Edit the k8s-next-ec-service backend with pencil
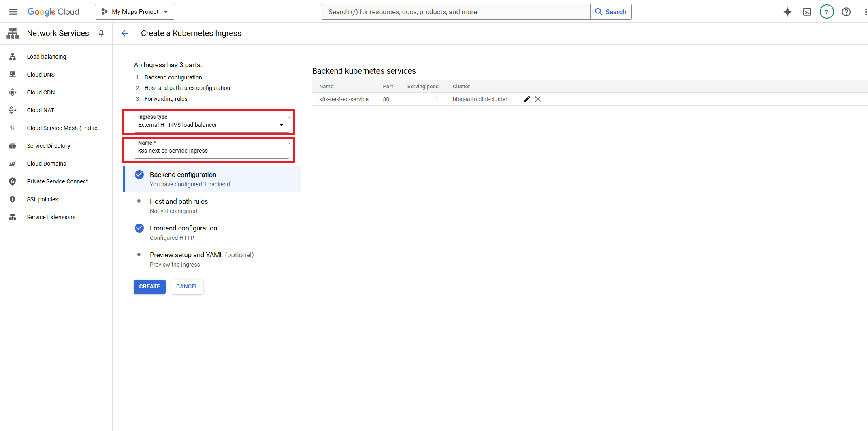868x431 pixels. (x=527, y=99)
